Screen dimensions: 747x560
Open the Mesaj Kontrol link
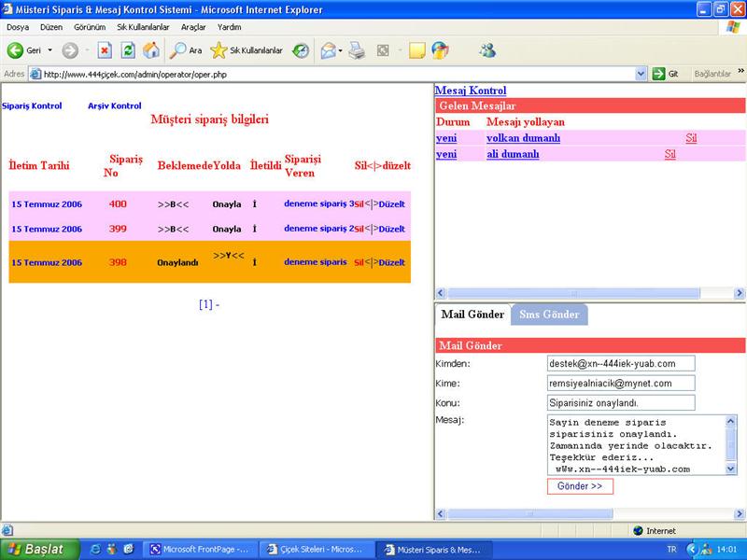point(471,91)
